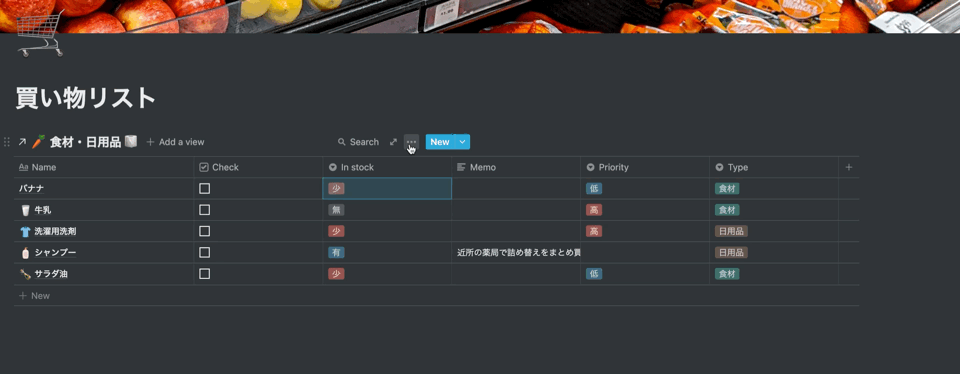Viewport: 960px width, 374px height.
Task: Open the linked database arrow icon
Action: pos(22,142)
